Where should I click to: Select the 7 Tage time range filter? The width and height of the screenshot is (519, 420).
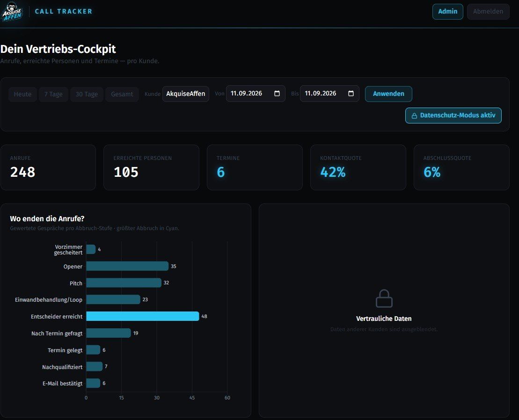(53, 94)
